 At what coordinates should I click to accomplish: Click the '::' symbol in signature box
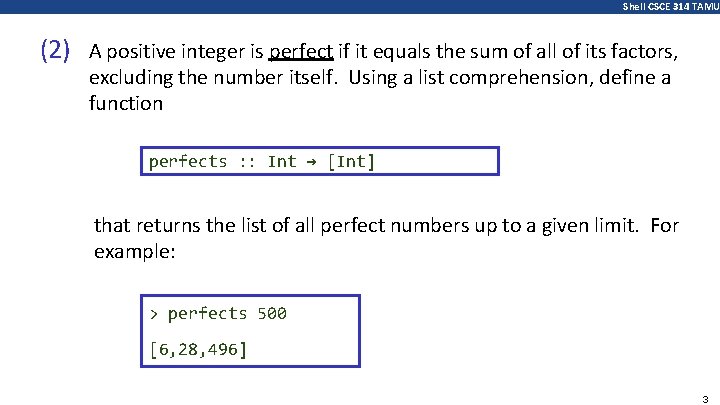tap(248, 163)
